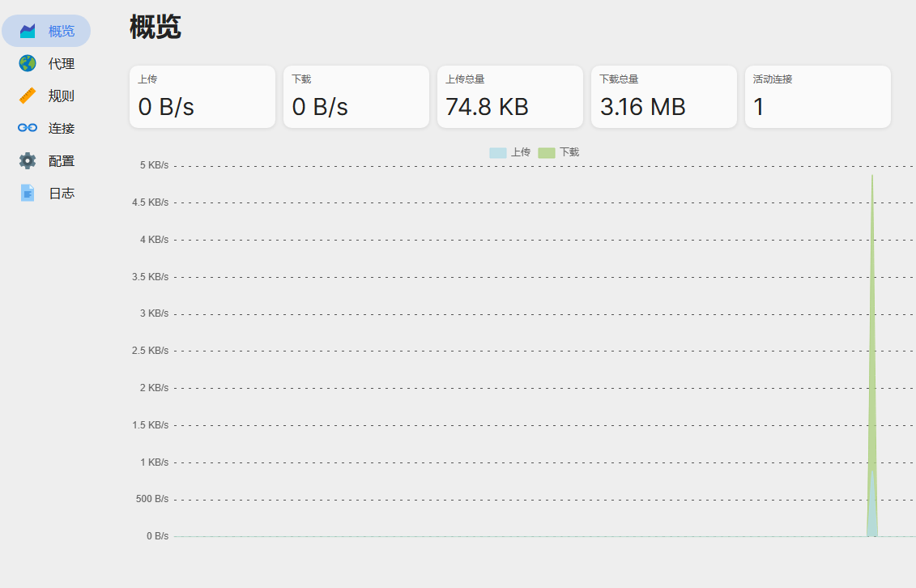Select the 下载总量 card showing 3.16 MB
The width and height of the screenshot is (916, 588).
pyautogui.click(x=663, y=96)
